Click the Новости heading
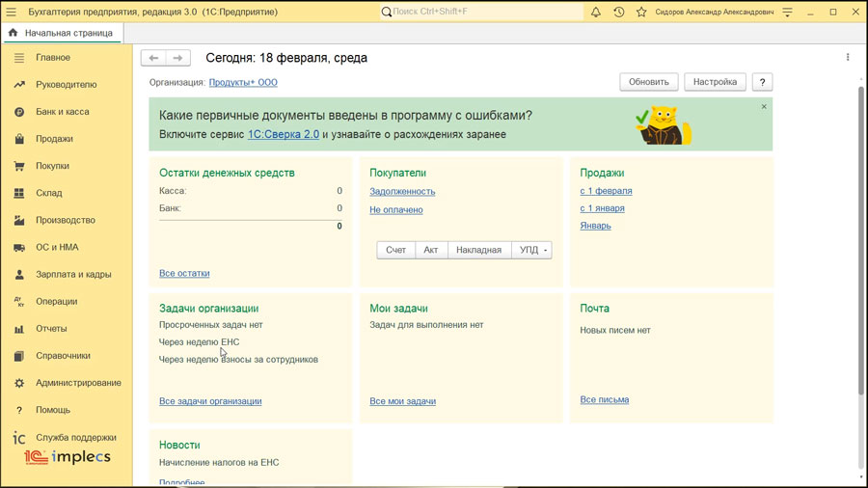 pyautogui.click(x=180, y=445)
